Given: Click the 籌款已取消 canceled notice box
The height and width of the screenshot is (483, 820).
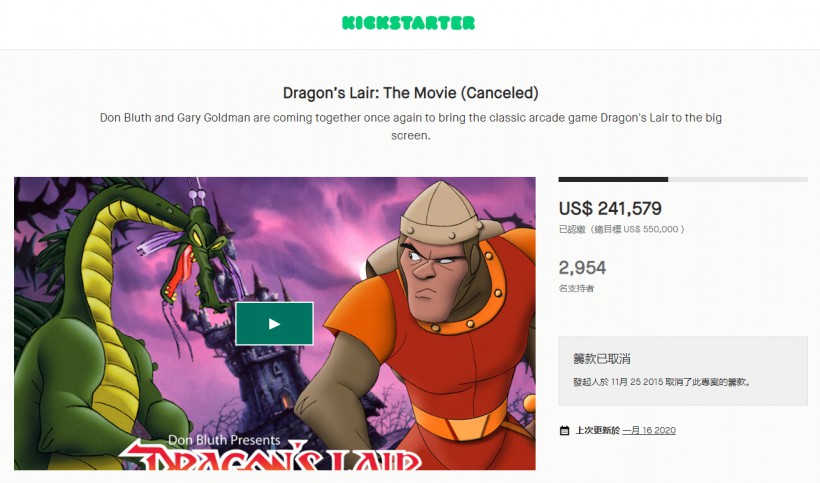Looking at the screenshot, I should coord(683,371).
